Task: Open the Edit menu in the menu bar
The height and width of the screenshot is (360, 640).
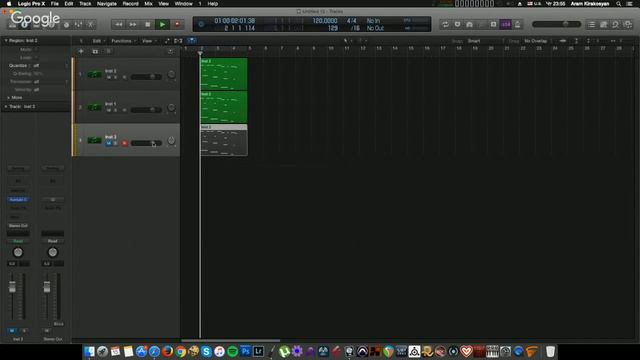Action: [x=69, y=4]
